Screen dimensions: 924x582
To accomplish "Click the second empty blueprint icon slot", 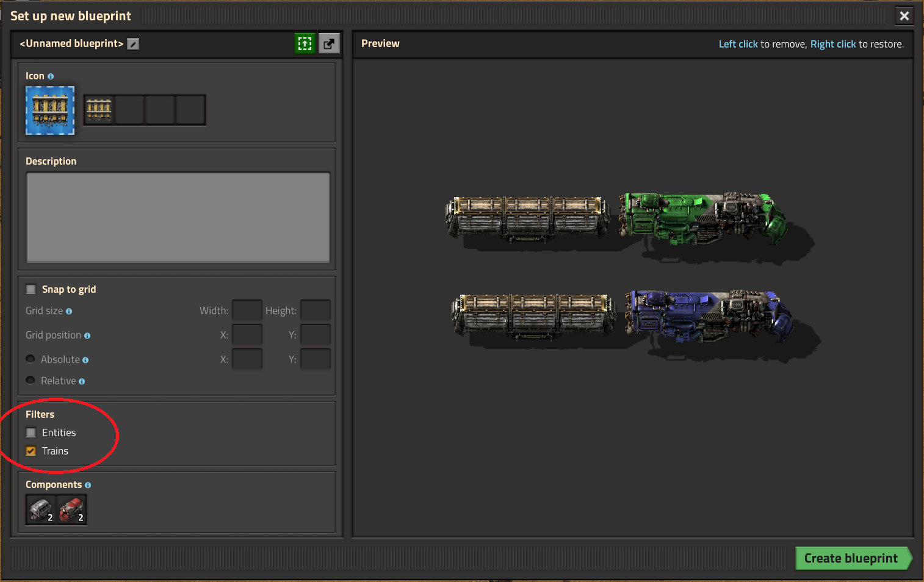I will click(160, 110).
